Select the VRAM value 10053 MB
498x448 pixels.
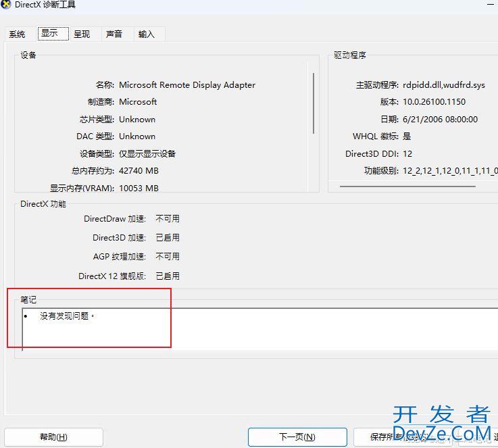pyautogui.click(x=139, y=188)
